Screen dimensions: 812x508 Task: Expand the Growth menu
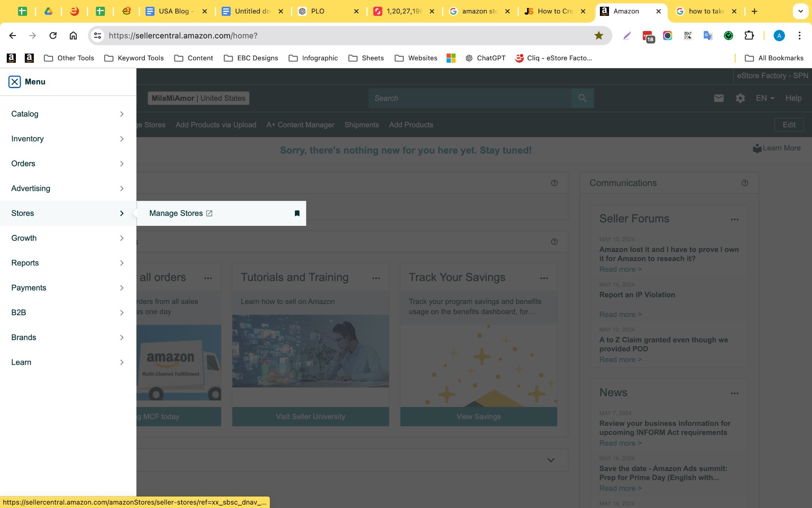pos(68,238)
